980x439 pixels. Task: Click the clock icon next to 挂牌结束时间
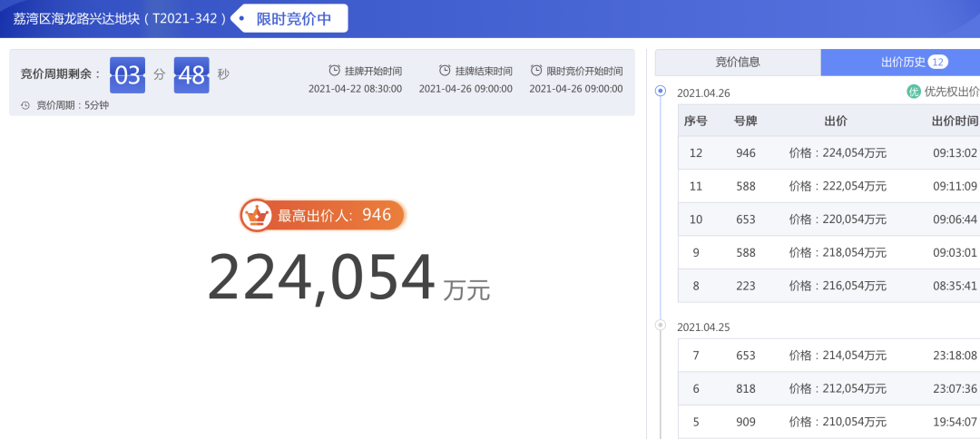(x=445, y=71)
